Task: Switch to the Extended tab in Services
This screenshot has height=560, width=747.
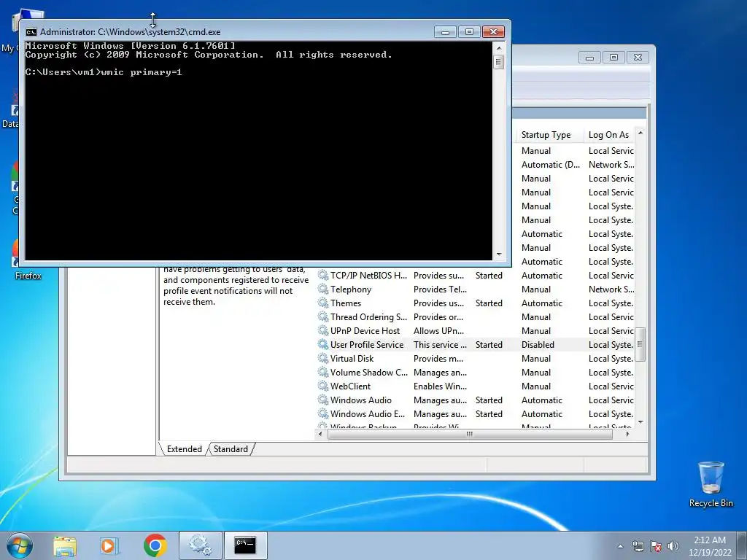Action: click(185, 449)
